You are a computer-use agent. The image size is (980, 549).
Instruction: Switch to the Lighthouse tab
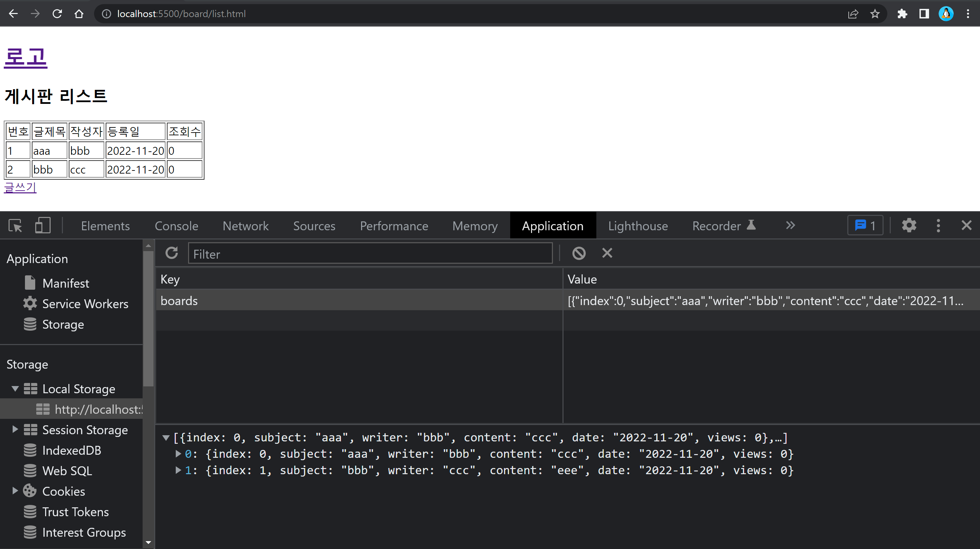tap(638, 226)
